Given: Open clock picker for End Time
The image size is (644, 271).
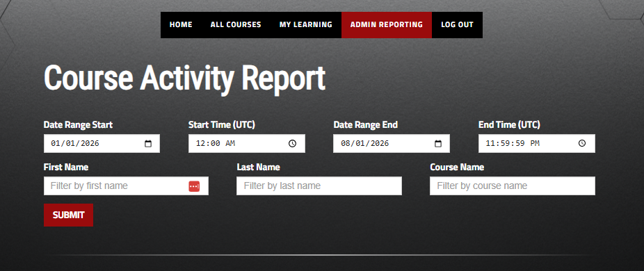Looking at the screenshot, I should click(582, 143).
